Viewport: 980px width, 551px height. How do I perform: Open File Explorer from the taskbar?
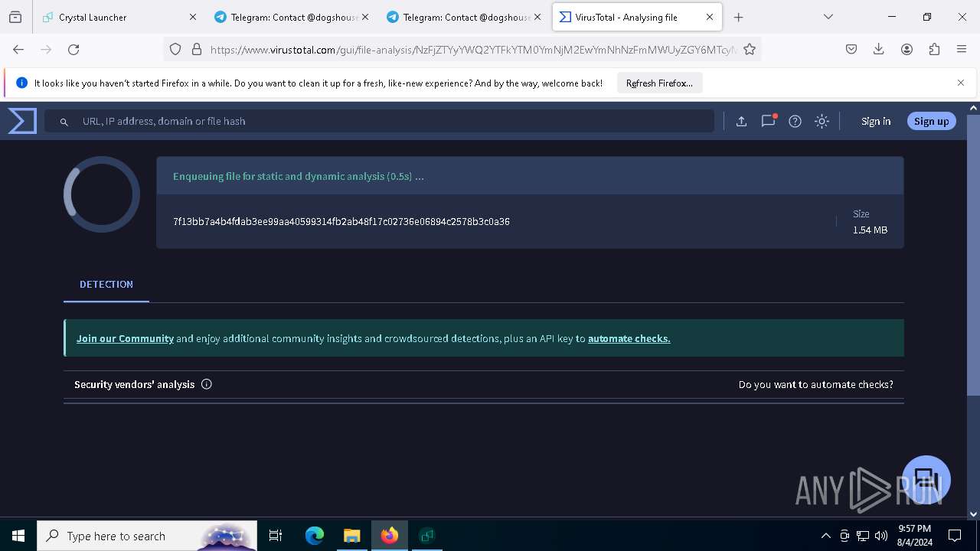351,536
